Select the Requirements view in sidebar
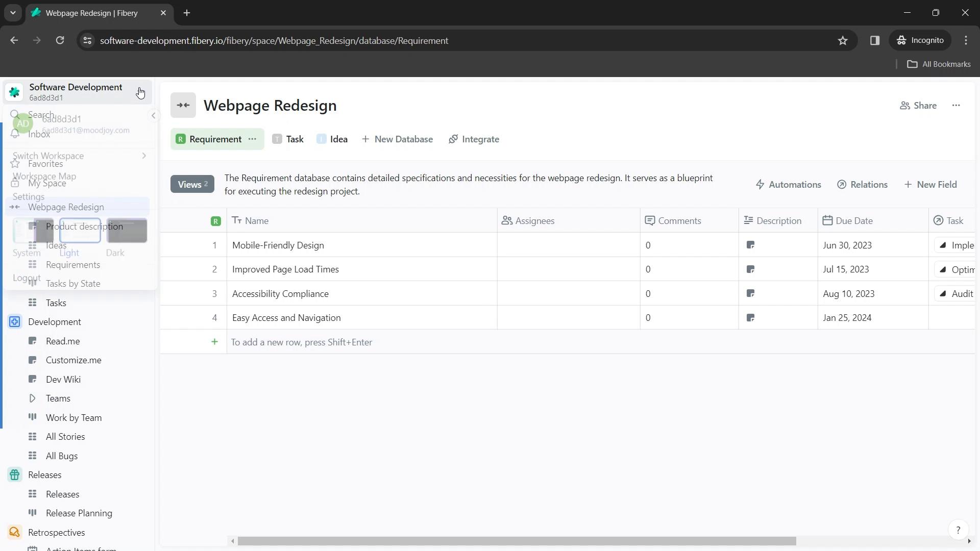The image size is (980, 551). (x=72, y=265)
